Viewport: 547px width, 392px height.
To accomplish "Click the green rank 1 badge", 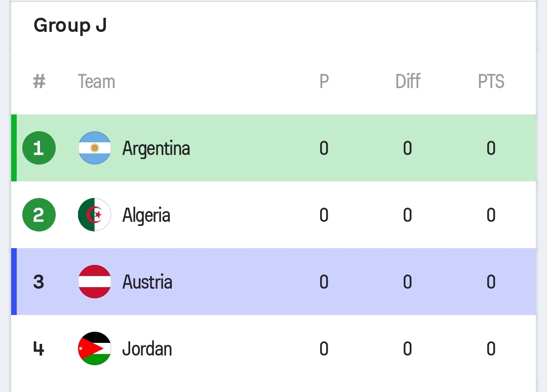I will pyautogui.click(x=39, y=148).
